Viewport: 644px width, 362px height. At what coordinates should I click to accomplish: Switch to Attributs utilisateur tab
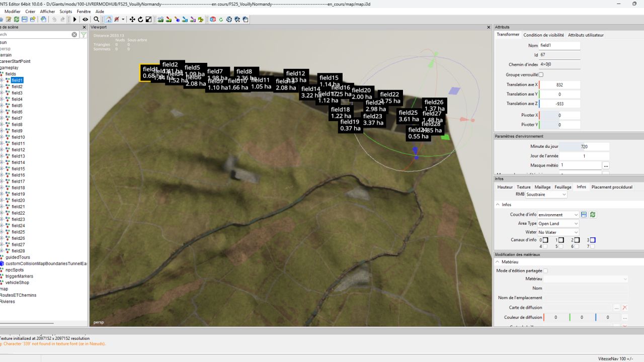click(x=586, y=35)
